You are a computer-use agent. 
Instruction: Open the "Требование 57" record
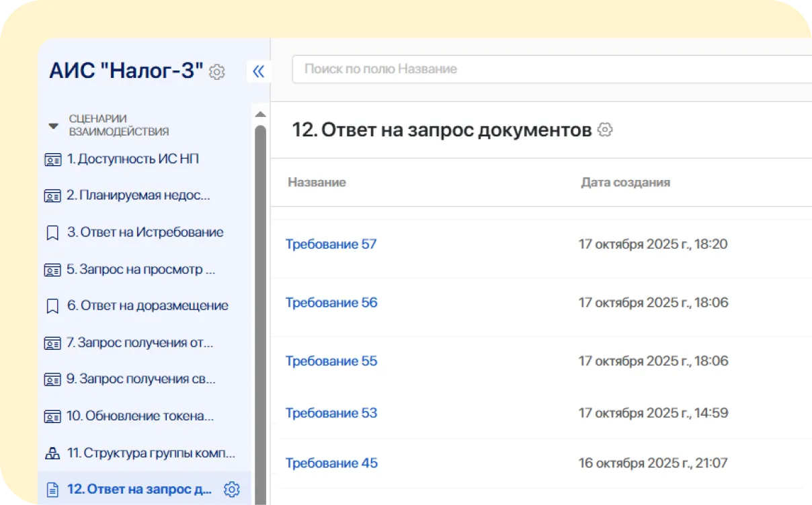click(x=331, y=244)
